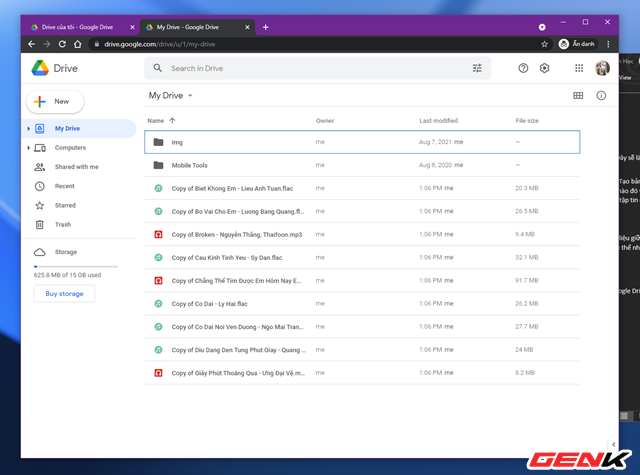Screen dimensions: 640x475
Task: Open the My Drive title dropdown
Action: click(170, 95)
